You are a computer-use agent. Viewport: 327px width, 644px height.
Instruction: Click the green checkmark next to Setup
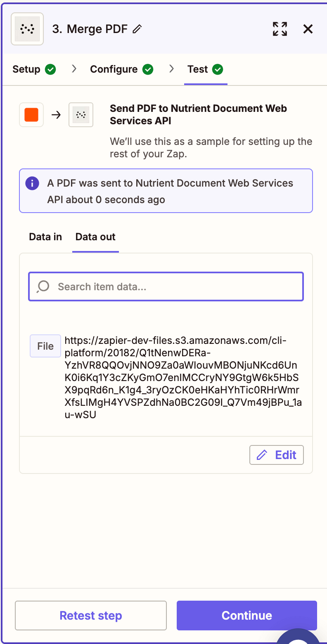pyautogui.click(x=50, y=69)
